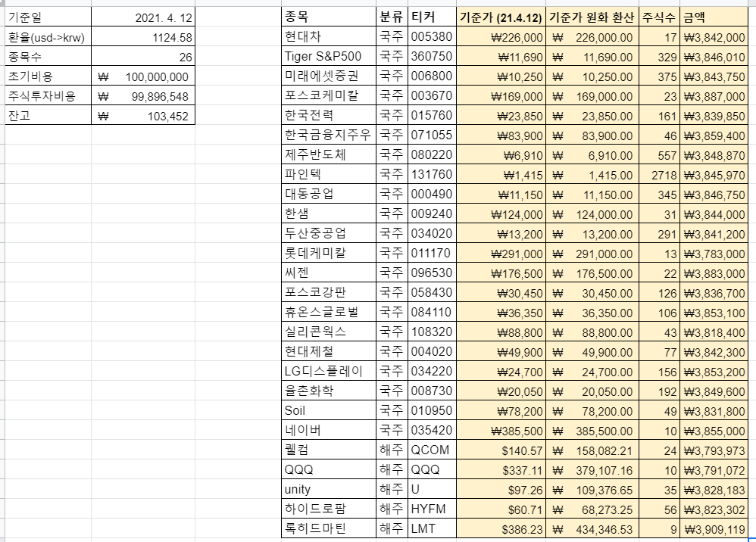Viewport: 756px width, 542px height.
Task: Click the unity name cell
Action: (328, 490)
